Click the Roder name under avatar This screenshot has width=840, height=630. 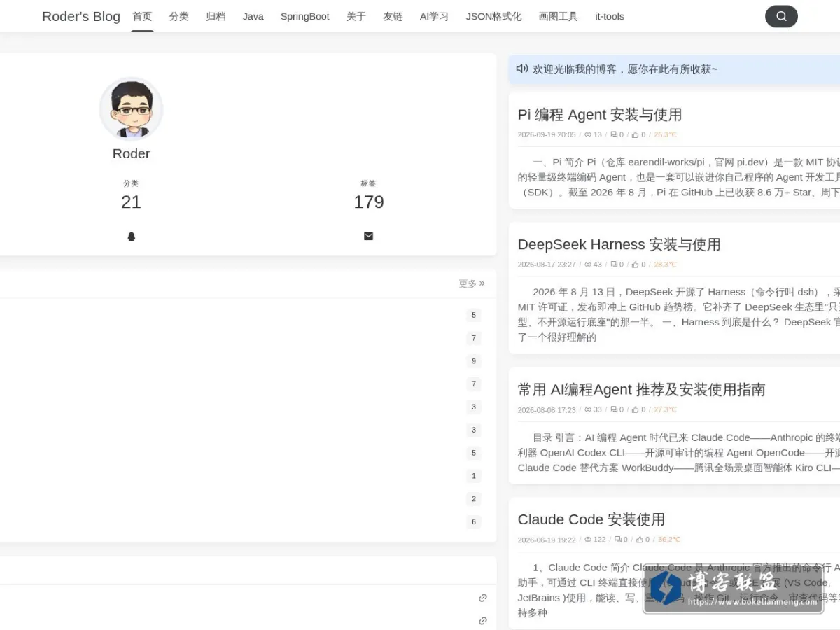pos(131,153)
